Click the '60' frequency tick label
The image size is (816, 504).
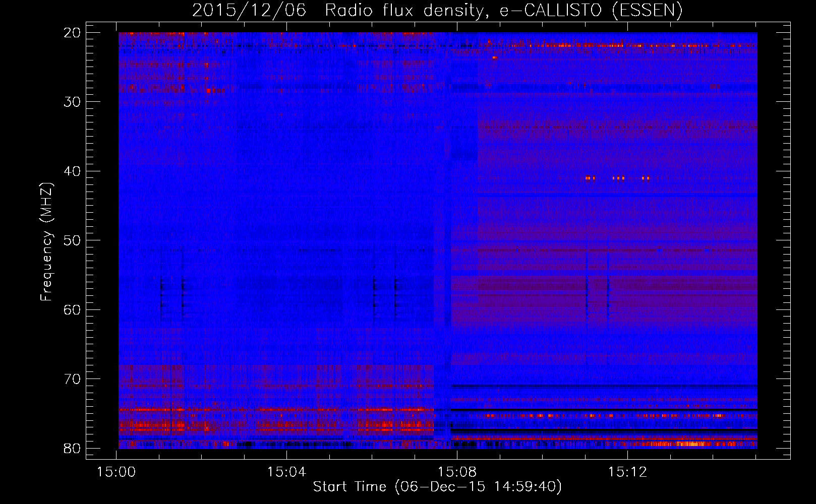coord(73,309)
